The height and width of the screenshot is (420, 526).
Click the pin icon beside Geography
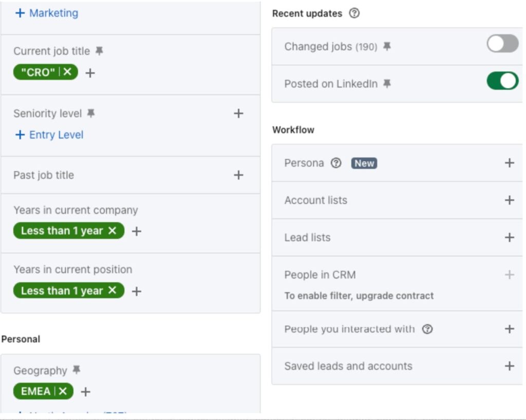(x=77, y=370)
